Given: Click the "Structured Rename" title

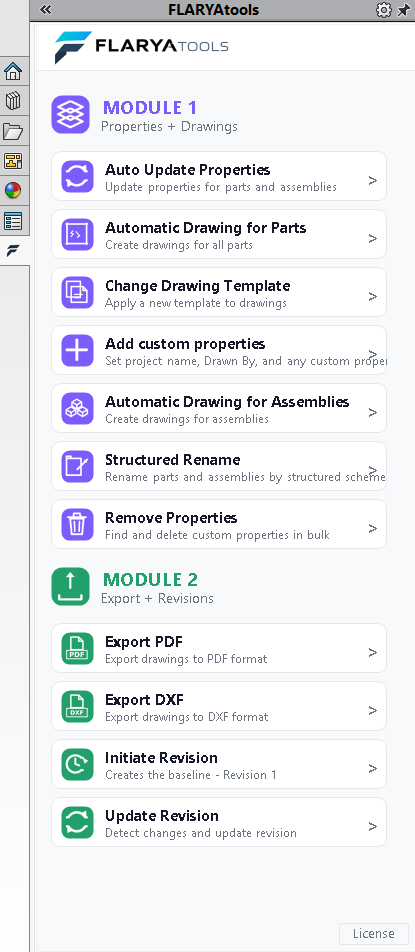Looking at the screenshot, I should 173,460.
